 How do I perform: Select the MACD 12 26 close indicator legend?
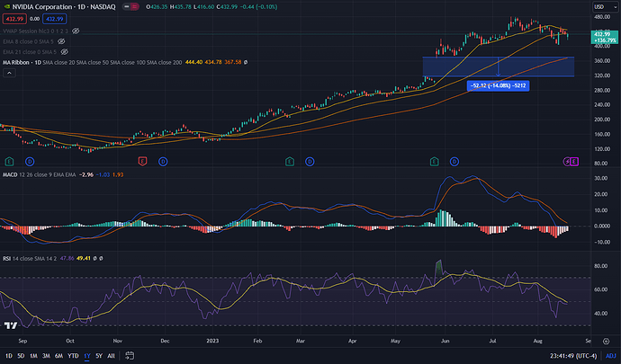coord(39,174)
